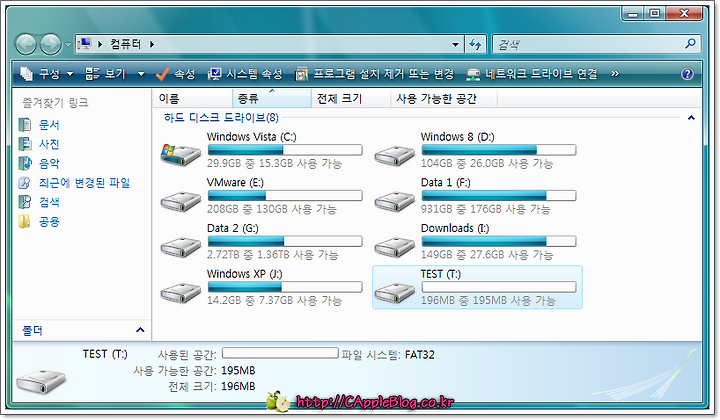Click 네트워크 드라이브 연결 button
The image size is (720, 420).
pyautogui.click(x=532, y=74)
